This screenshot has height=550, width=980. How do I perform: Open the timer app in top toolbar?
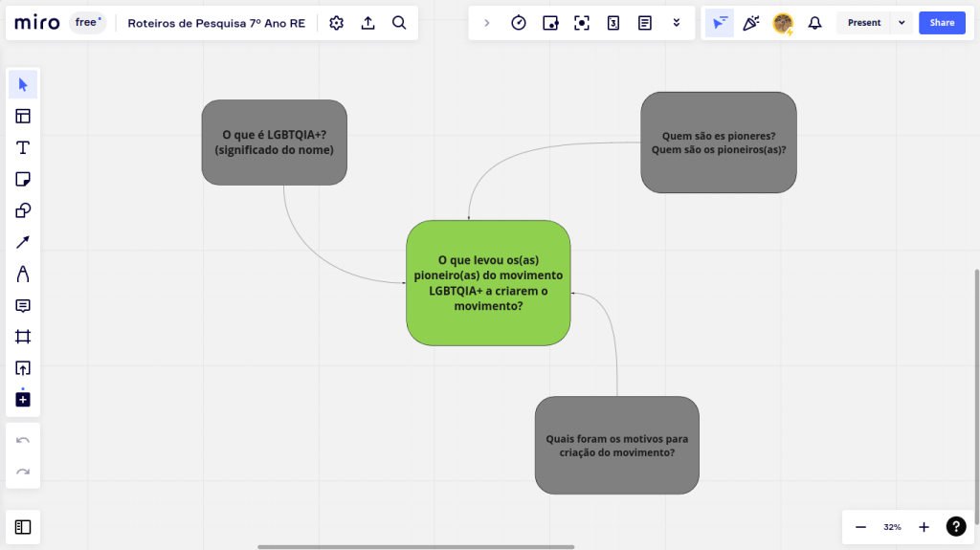coord(519,23)
